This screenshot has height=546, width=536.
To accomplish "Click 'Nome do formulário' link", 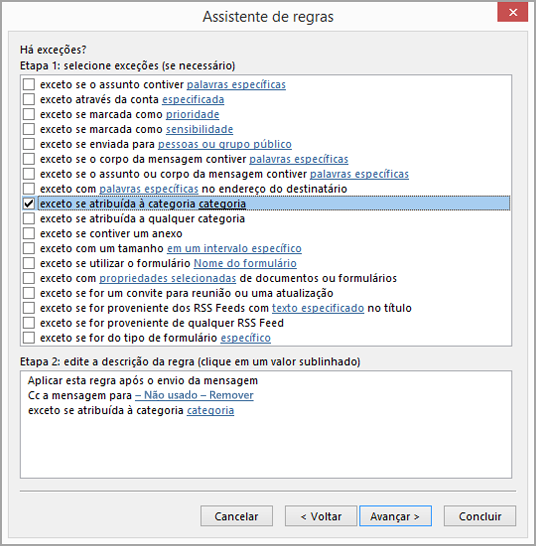I will coord(245,264).
